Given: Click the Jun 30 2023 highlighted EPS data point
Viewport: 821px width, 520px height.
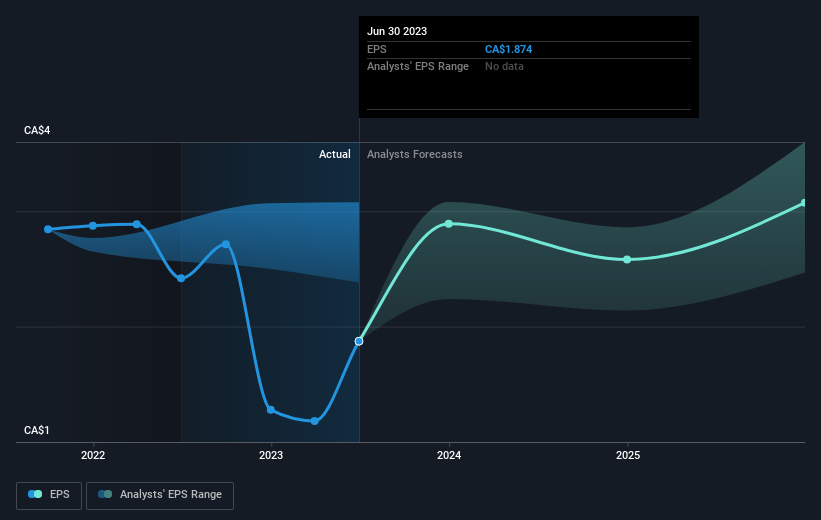Looking at the screenshot, I should pos(359,341).
